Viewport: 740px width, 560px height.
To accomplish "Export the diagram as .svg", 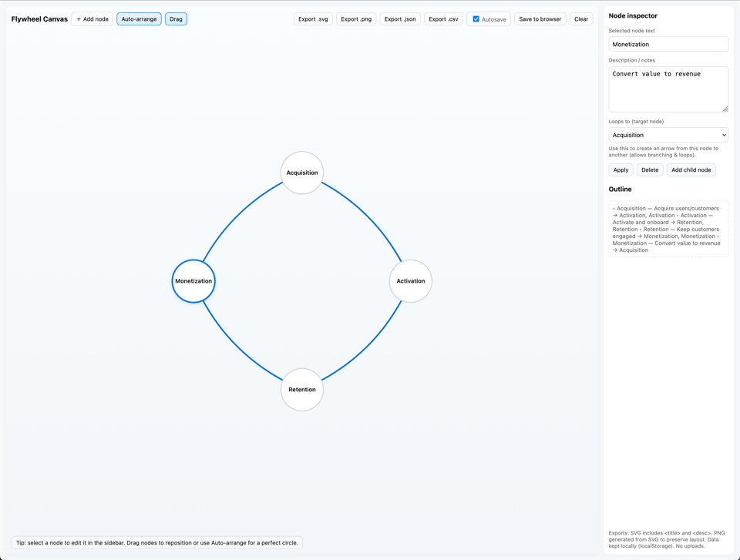I will pos(312,18).
